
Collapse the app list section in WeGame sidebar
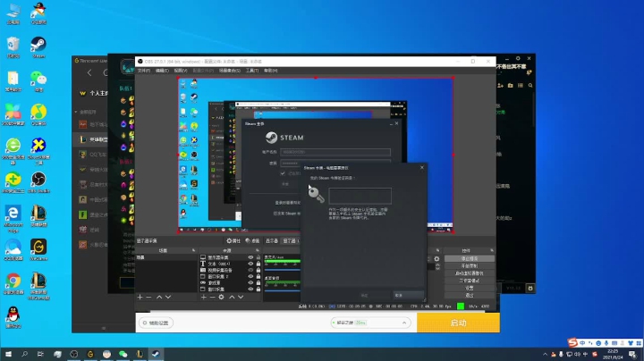(x=76, y=112)
